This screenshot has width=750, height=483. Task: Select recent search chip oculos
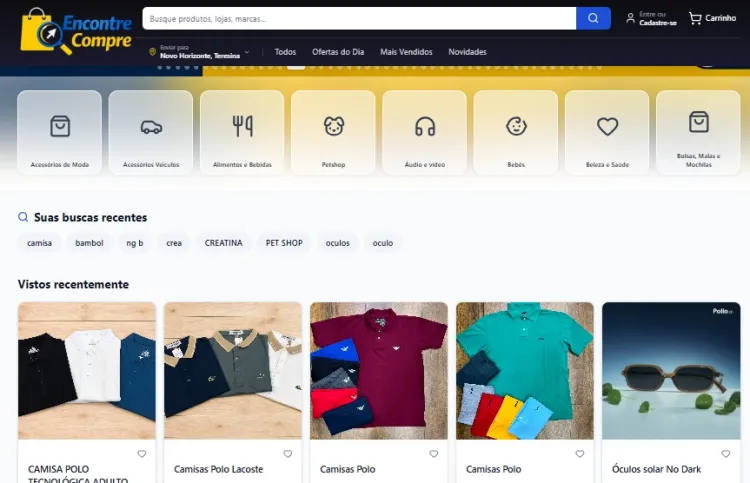338,243
